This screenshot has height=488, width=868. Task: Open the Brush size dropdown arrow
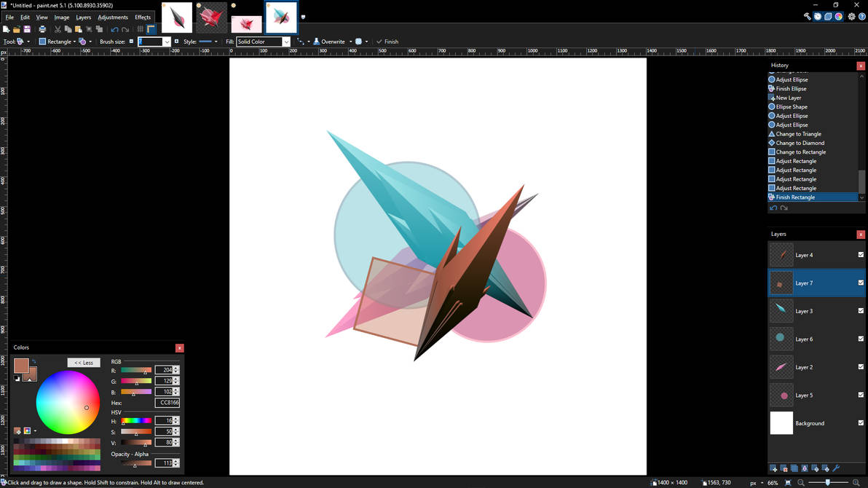[x=167, y=42]
